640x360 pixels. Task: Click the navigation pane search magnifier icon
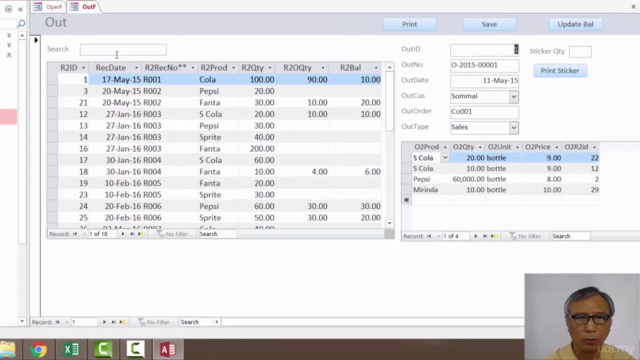[x=21, y=24]
